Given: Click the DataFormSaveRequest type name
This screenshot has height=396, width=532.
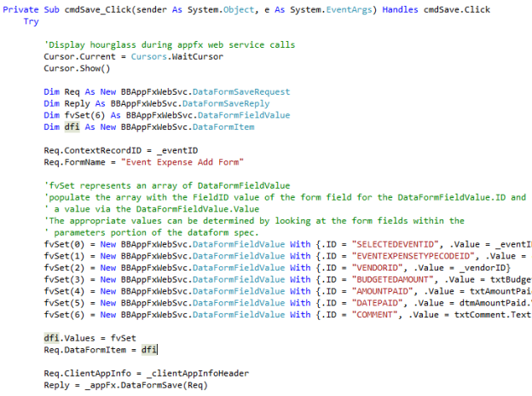Looking at the screenshot, I should click(241, 91).
